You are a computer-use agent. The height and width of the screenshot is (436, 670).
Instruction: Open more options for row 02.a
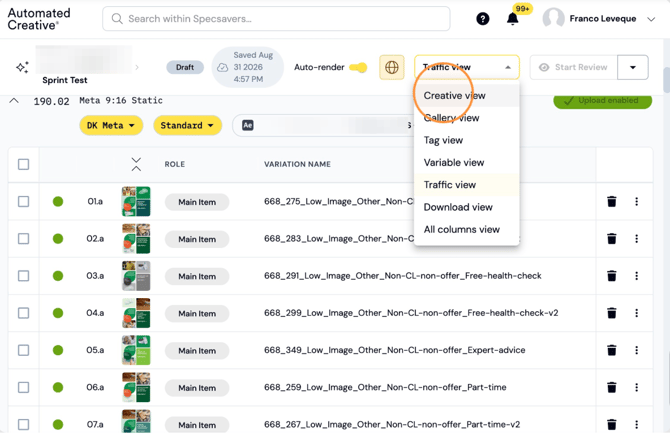tap(637, 239)
